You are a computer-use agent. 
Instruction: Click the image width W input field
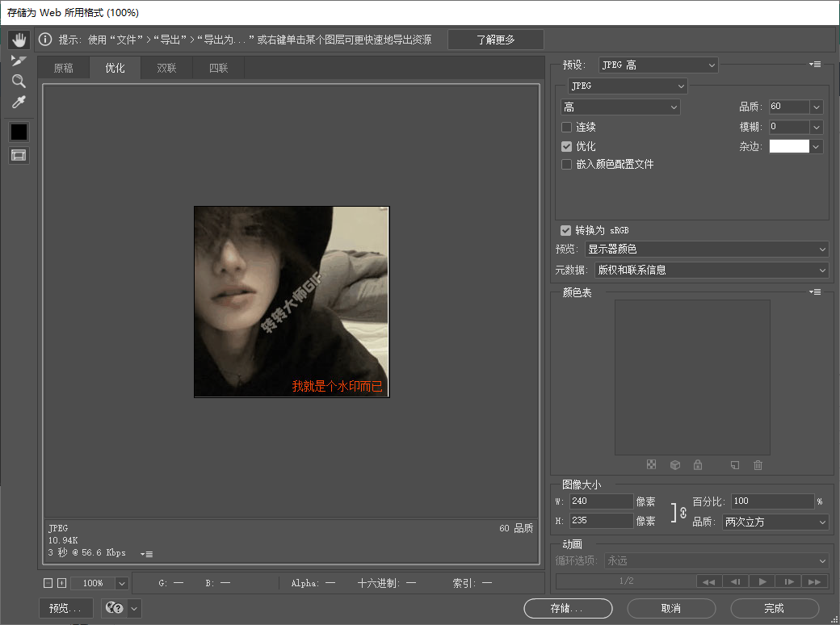pos(601,501)
